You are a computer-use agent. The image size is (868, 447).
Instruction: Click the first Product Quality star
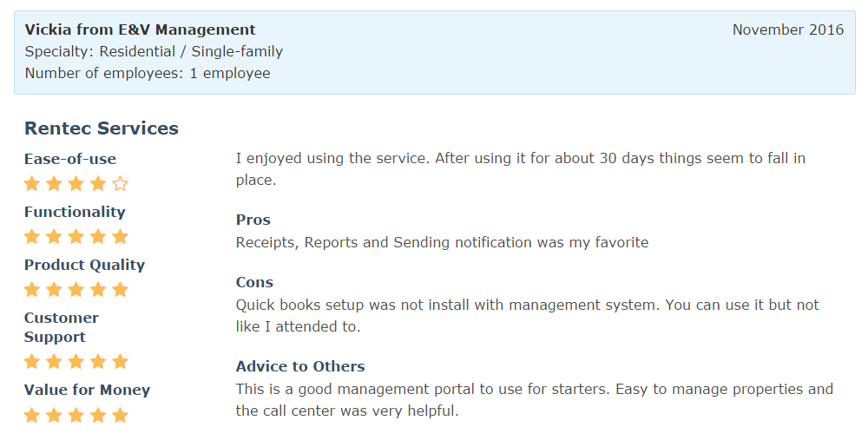click(x=32, y=290)
